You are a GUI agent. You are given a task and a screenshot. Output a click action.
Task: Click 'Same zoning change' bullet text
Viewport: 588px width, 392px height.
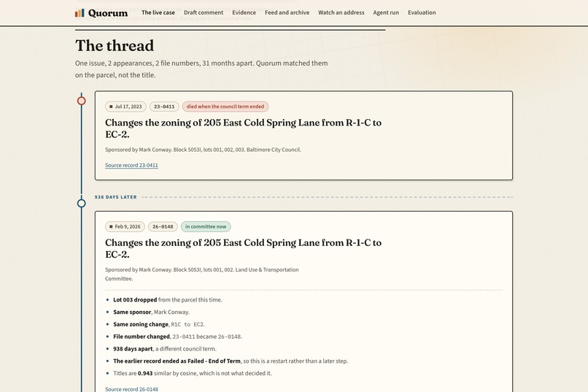click(141, 324)
